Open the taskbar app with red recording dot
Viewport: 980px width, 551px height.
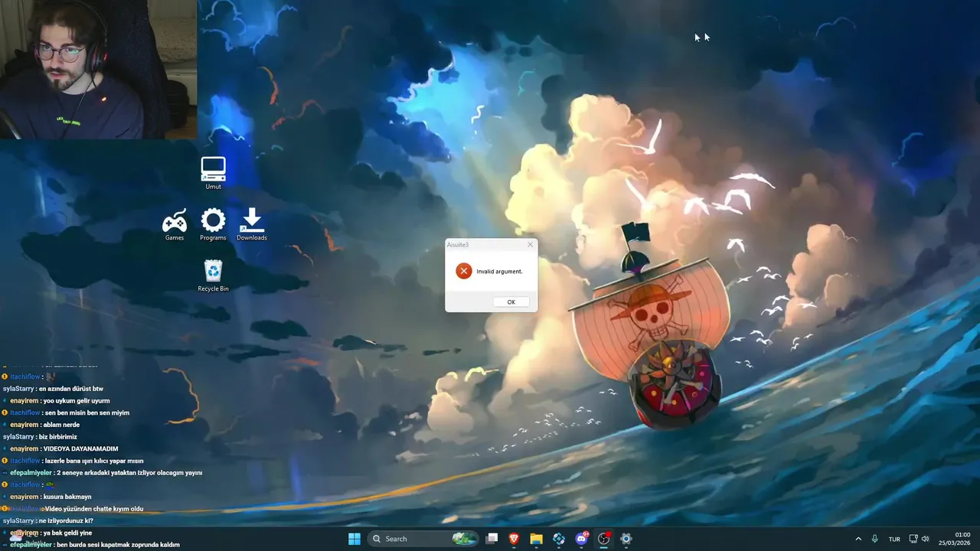click(604, 539)
